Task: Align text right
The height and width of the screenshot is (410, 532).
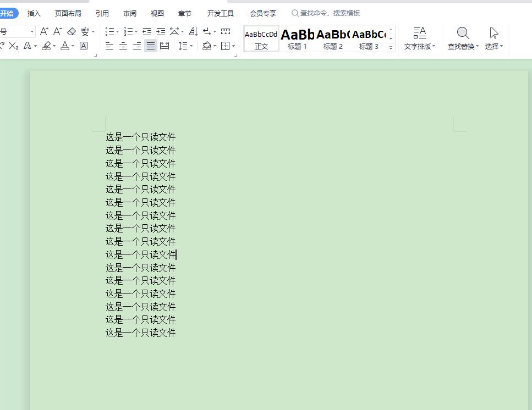Action: pyautogui.click(x=137, y=46)
